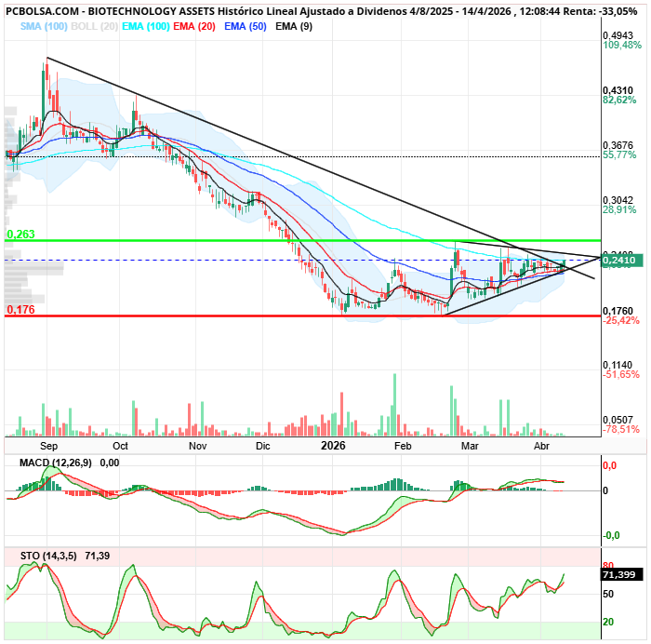The width and height of the screenshot is (651, 644).
Task: Click the green 0,263 resistance level label
Action: point(20,235)
